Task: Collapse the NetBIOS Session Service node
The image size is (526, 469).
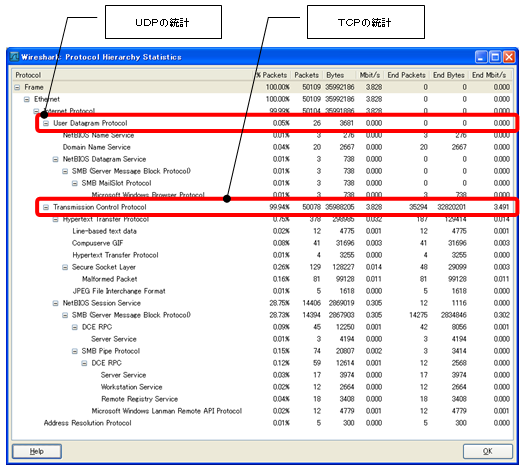Action: pos(55,303)
